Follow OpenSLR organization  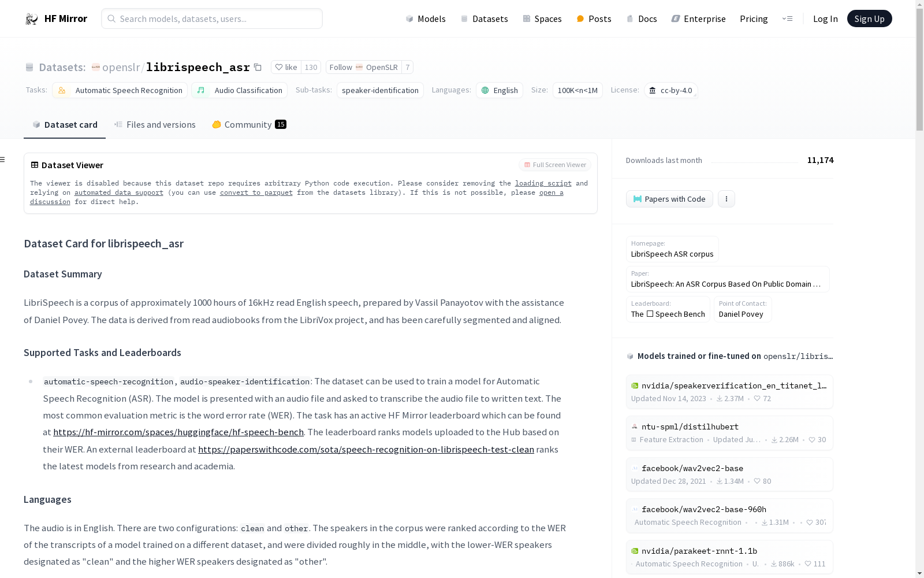point(363,67)
